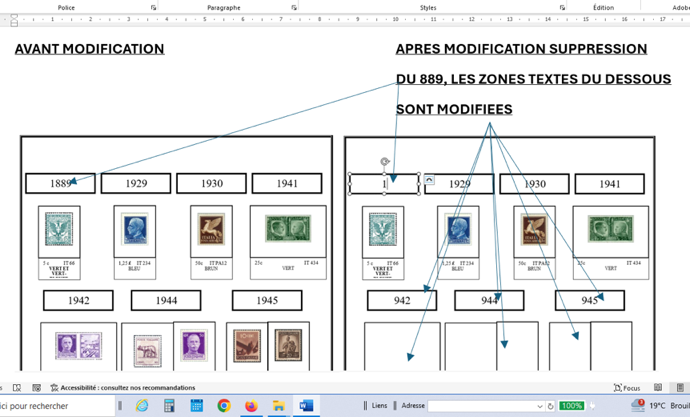Switch to Read Mode view
Viewport: 690px width, 417px height.
point(658,388)
